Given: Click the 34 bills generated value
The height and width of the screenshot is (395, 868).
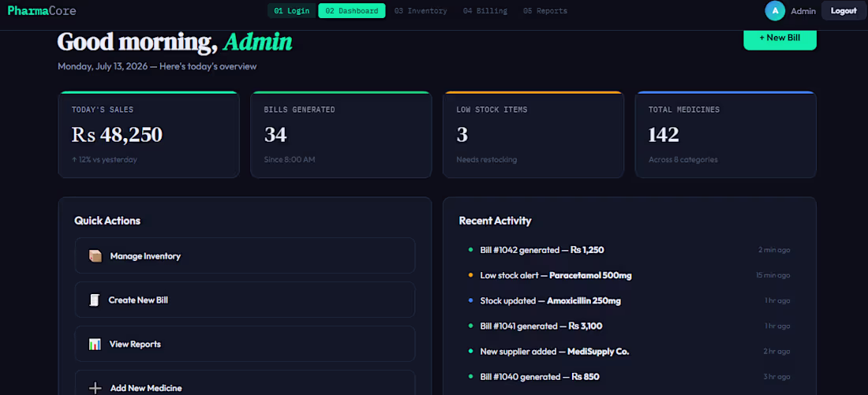Looking at the screenshot, I should pos(275,135).
